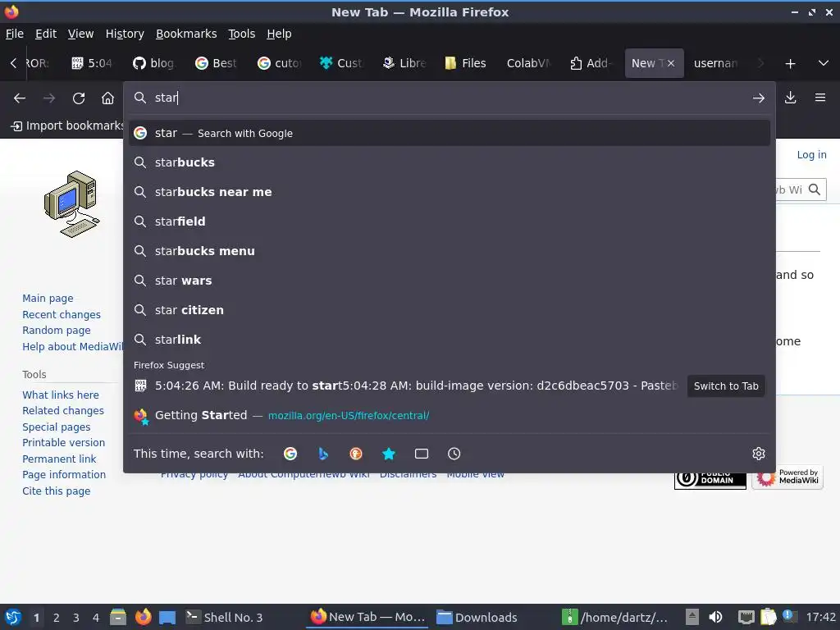Open the Firefox application menu
The width and height of the screenshot is (840, 630).
819,98
